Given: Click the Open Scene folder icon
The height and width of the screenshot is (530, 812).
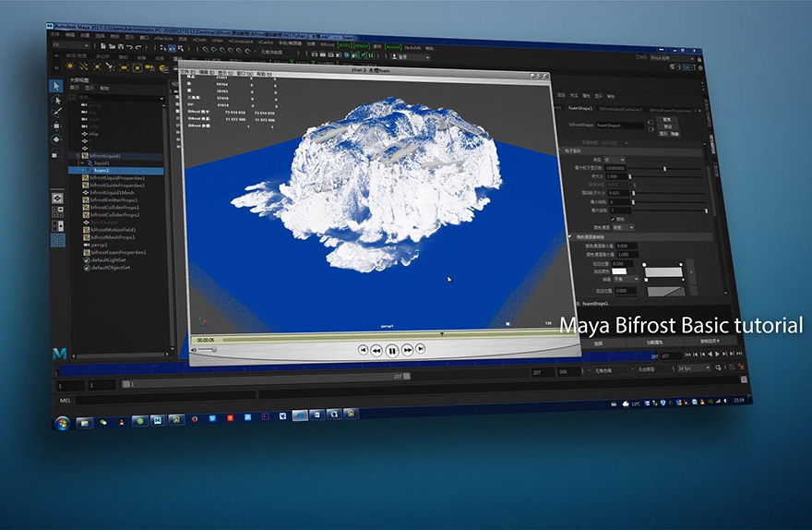Looking at the screenshot, I should point(112,46).
